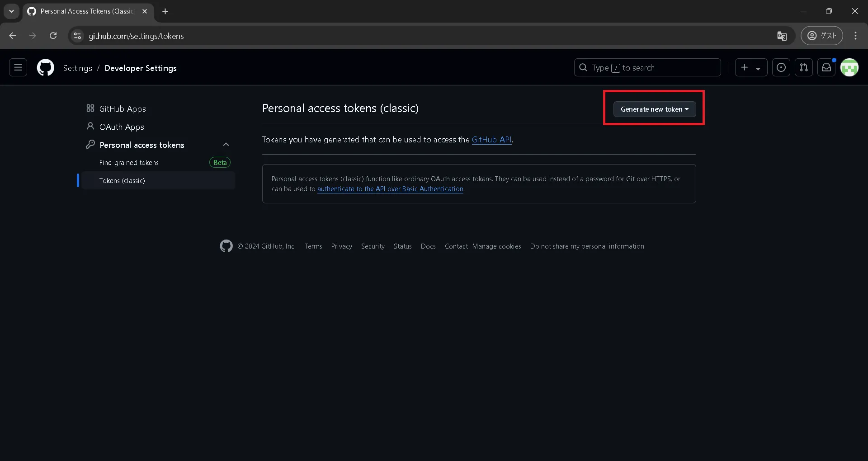Select Tokens (classic) sidebar item
The height and width of the screenshot is (461, 868).
pos(156,180)
